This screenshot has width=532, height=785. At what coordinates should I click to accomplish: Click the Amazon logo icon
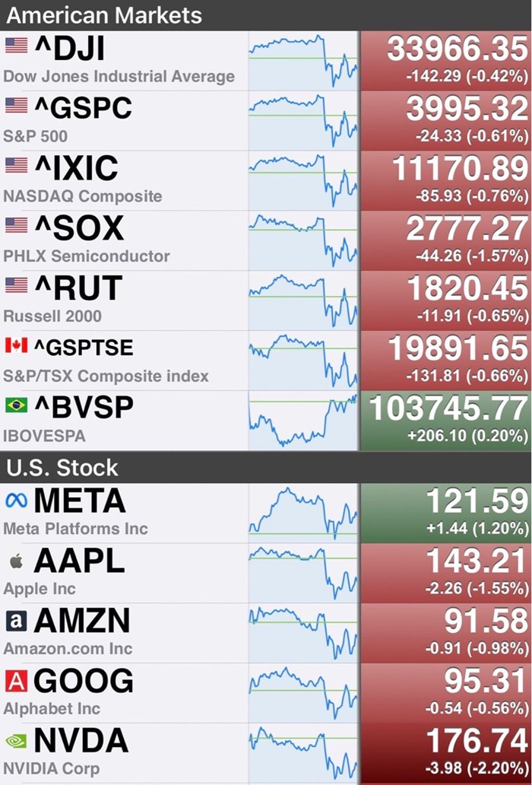(16, 621)
